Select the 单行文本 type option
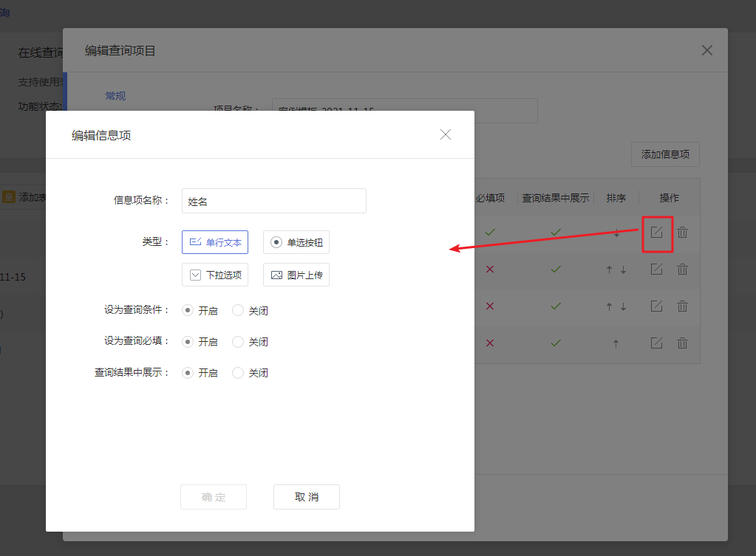 click(x=215, y=242)
